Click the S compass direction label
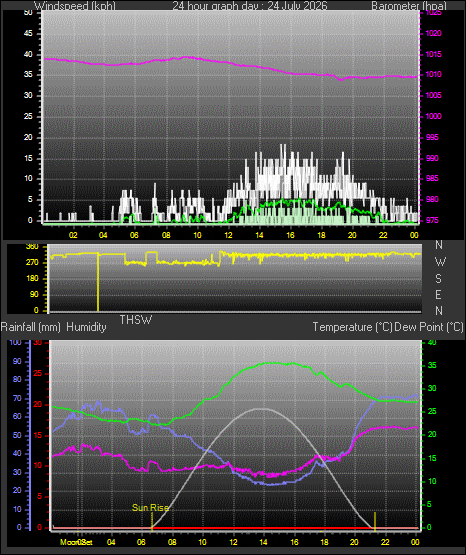 (438, 279)
